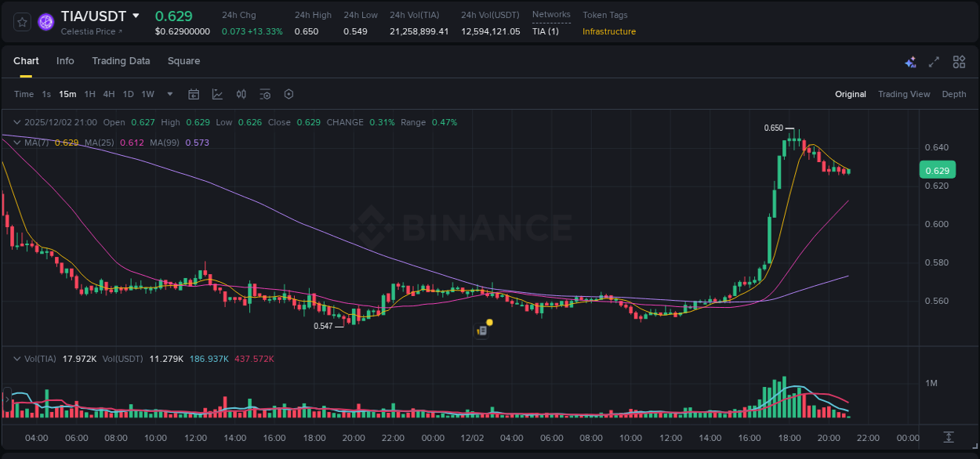
Task: Open the widgets grid panel
Action: [x=959, y=61]
